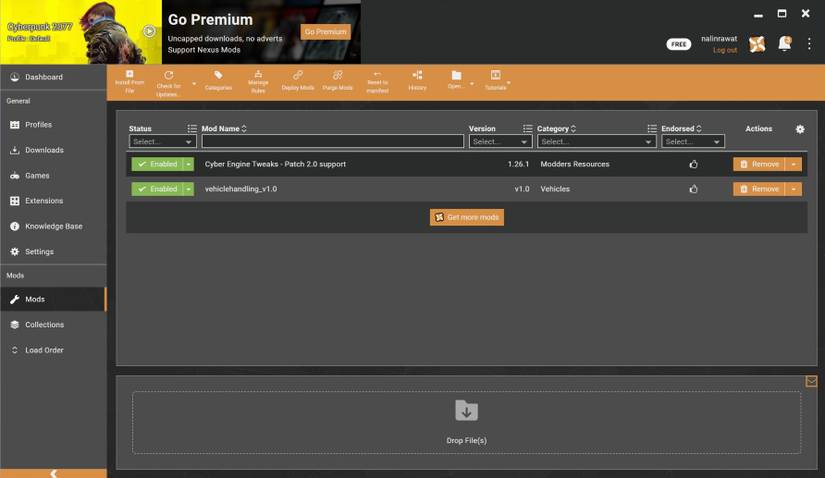Open Load Order in the sidebar
This screenshot has height=478, width=825.
[44, 350]
